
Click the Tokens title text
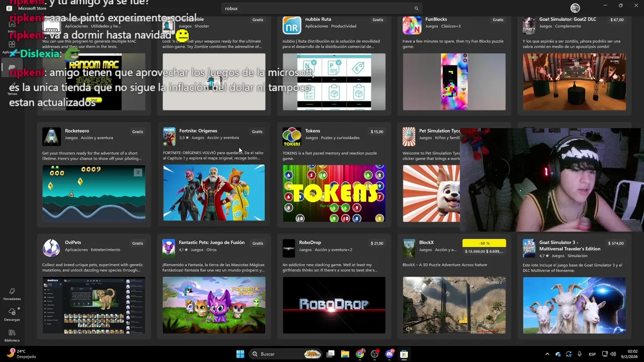[x=312, y=131]
